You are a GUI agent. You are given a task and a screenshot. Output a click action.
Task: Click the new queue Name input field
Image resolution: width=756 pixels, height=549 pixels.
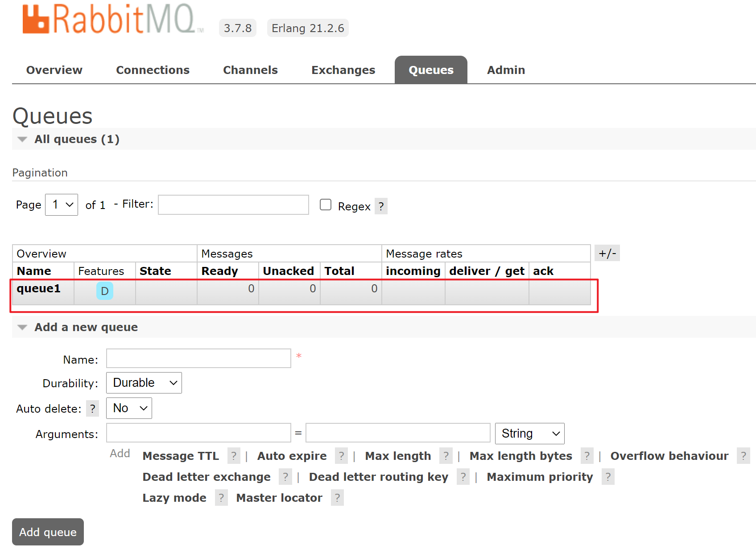pyautogui.click(x=198, y=358)
